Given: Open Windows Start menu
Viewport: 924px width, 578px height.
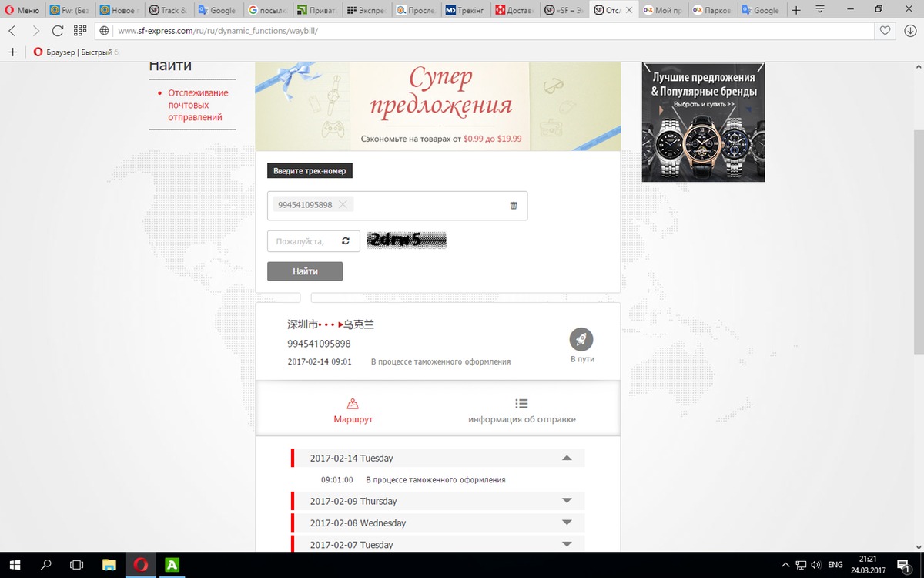Looking at the screenshot, I should 15,565.
